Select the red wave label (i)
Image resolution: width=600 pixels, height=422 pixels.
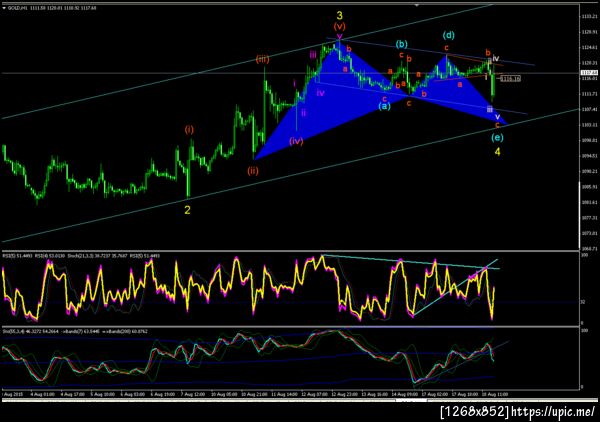click(189, 130)
